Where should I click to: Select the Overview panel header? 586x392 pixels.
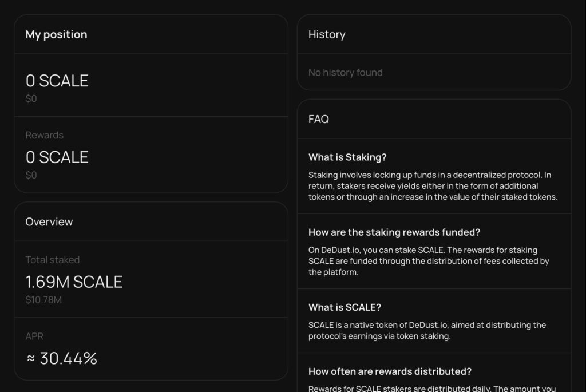(49, 222)
